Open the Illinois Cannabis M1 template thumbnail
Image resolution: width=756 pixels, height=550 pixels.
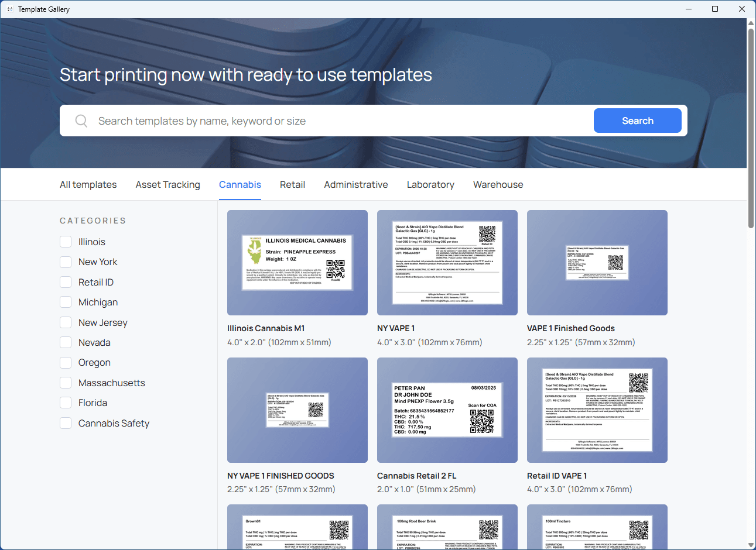click(x=297, y=263)
